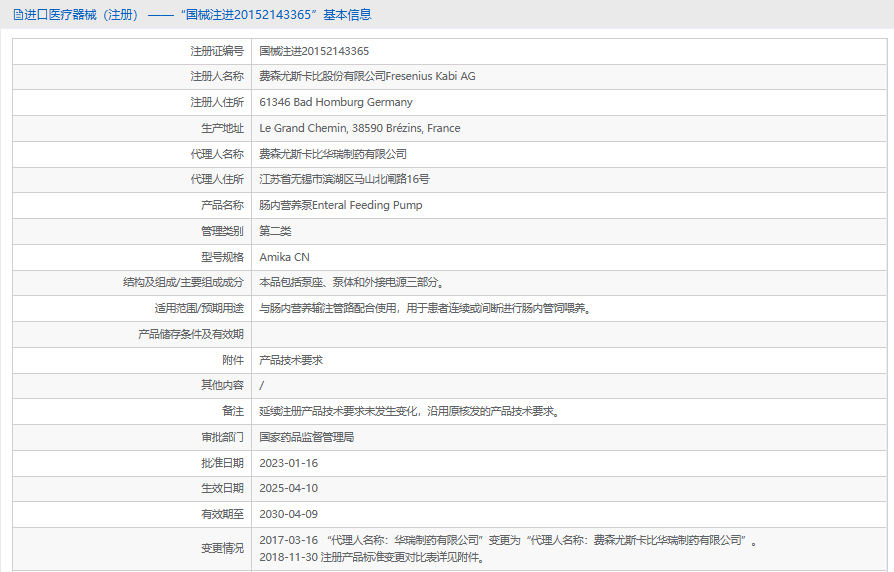
Task: Click the 变更情况 label
Action: click(222, 549)
